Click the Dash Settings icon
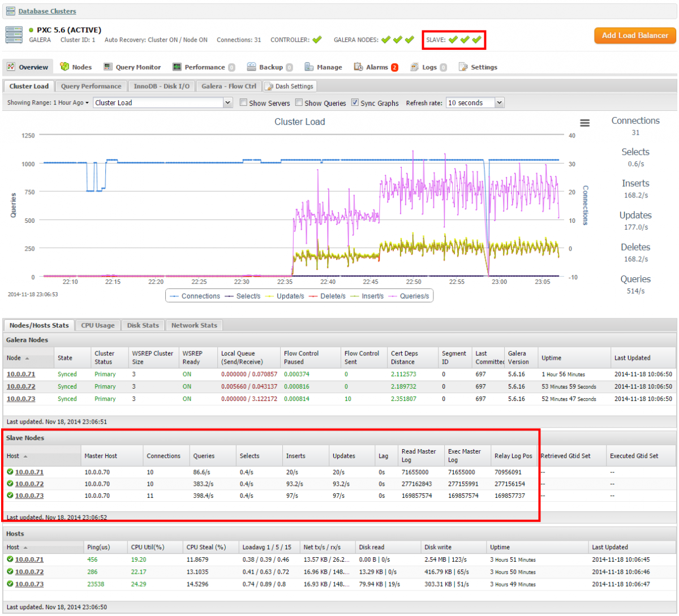 pos(269,87)
